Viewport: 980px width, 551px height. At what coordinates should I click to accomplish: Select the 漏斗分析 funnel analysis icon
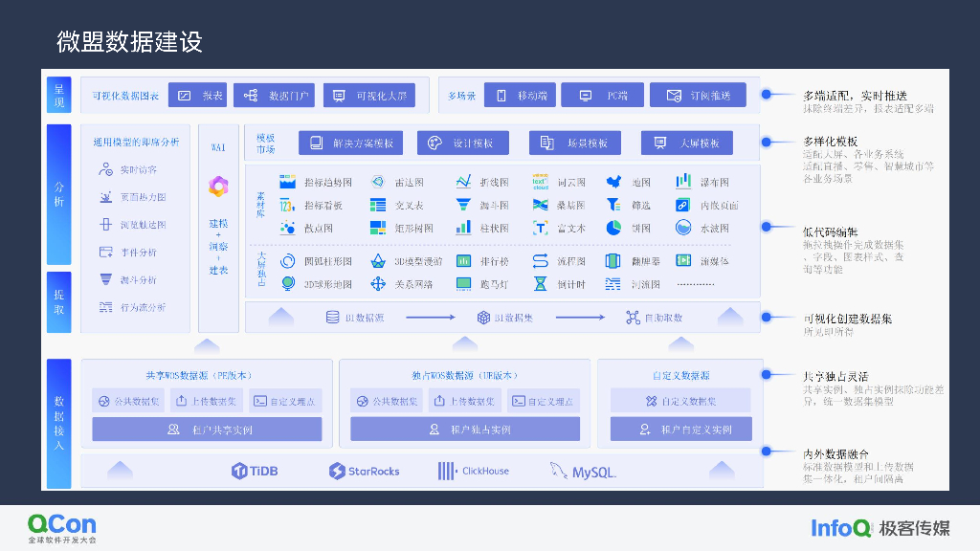coord(105,279)
